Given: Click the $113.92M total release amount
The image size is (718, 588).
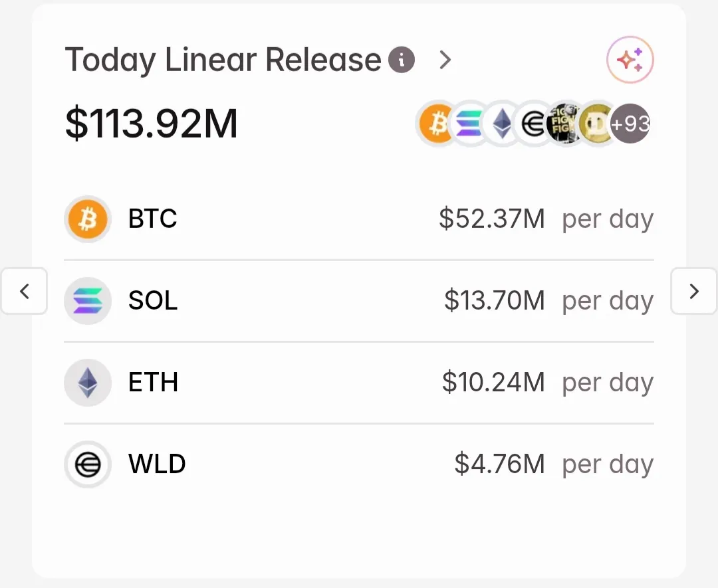Looking at the screenshot, I should 152,124.
